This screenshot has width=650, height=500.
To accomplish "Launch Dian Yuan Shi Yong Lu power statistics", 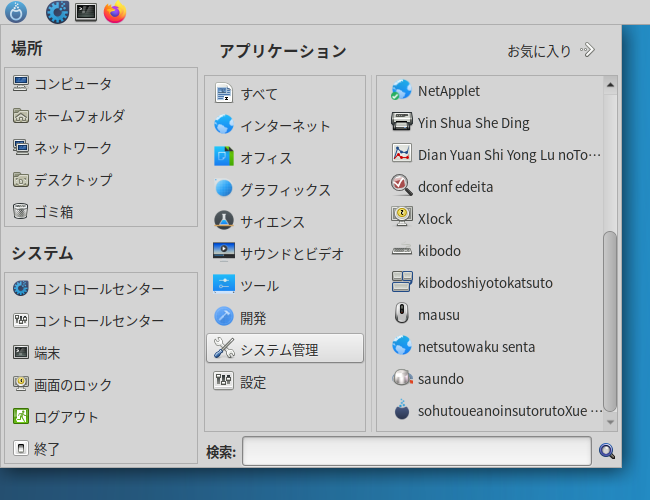I will pyautogui.click(x=495, y=155).
